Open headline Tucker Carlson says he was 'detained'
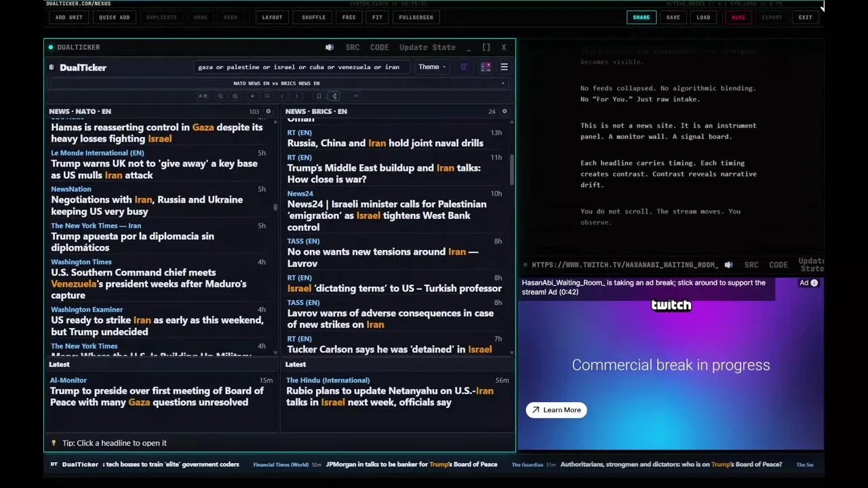Screen dimensions: 868x488 389,350
